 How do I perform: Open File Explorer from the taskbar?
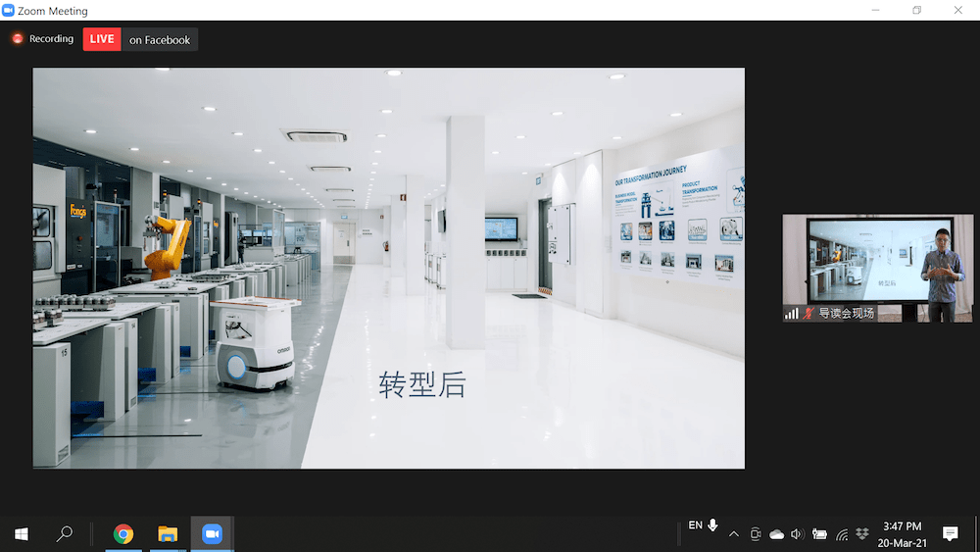[168, 534]
